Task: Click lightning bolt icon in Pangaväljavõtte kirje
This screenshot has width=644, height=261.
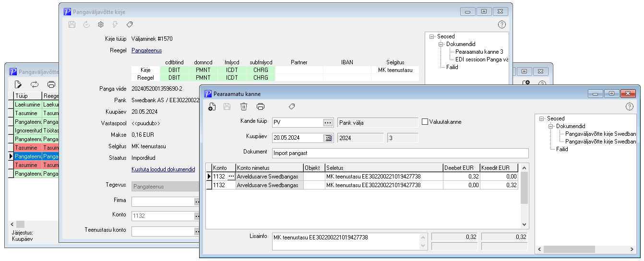Action: (x=115, y=24)
